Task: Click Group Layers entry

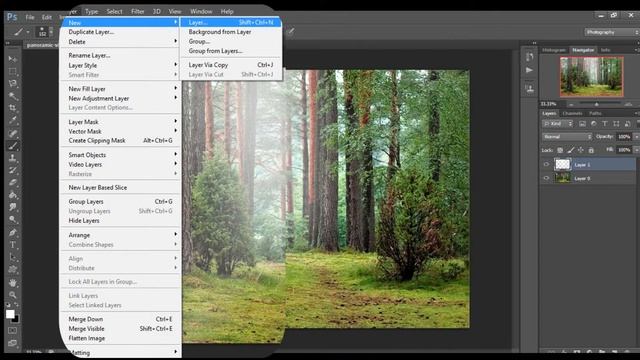Action: (120, 202)
